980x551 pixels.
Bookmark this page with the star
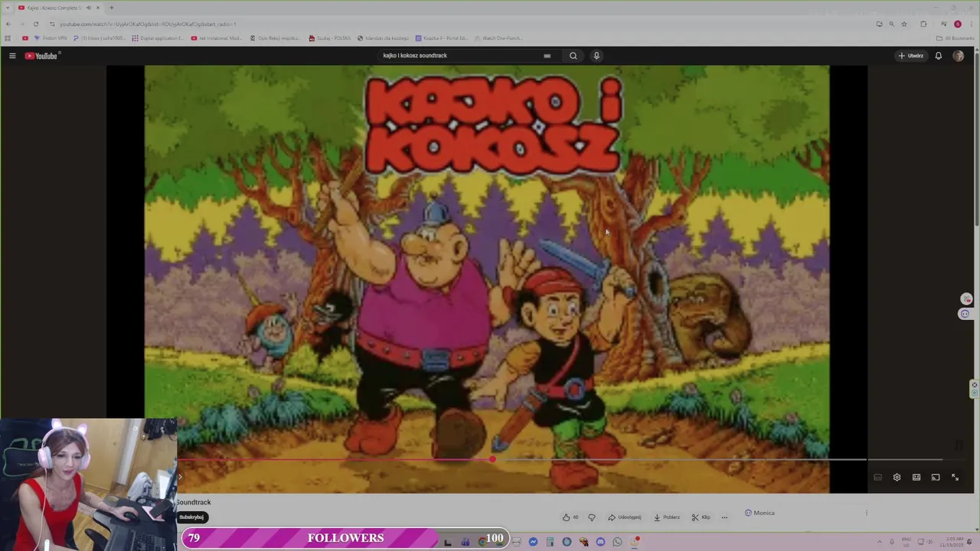[x=904, y=24]
